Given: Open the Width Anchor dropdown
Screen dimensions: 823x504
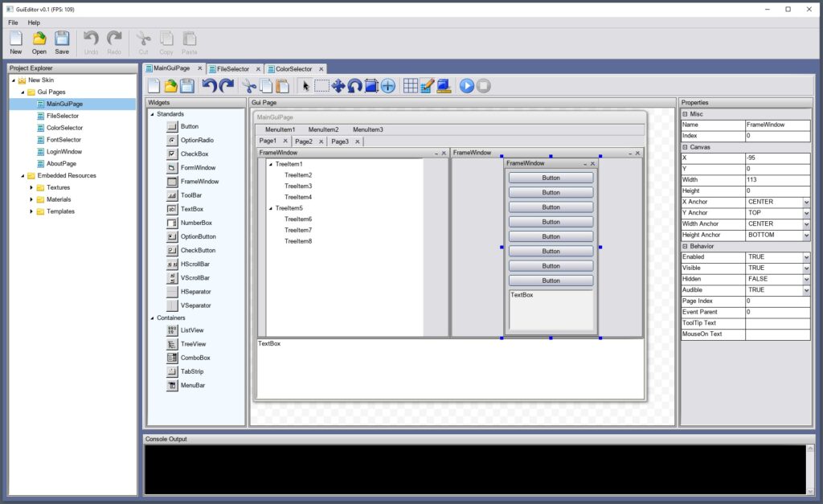Looking at the screenshot, I should [x=806, y=224].
